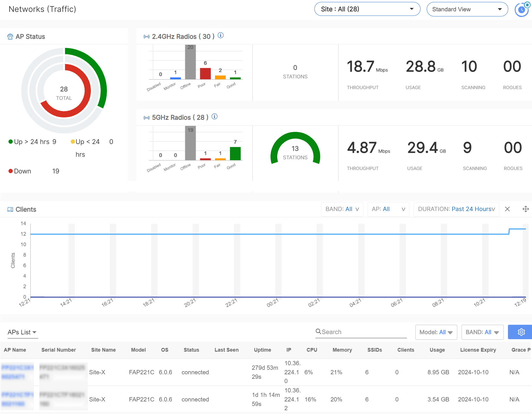This screenshot has height=415, width=532.
Task: Expand the Clients BAND: All filter
Action: (x=342, y=209)
